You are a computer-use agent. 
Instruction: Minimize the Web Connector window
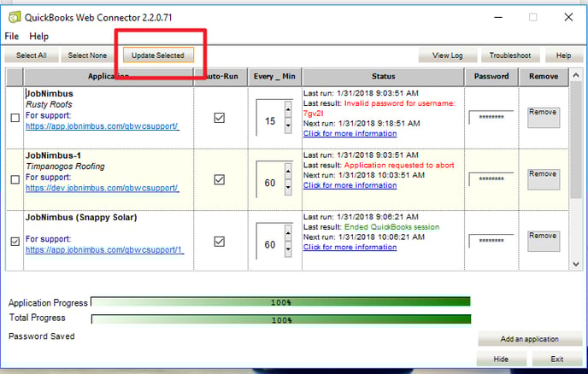point(498,17)
